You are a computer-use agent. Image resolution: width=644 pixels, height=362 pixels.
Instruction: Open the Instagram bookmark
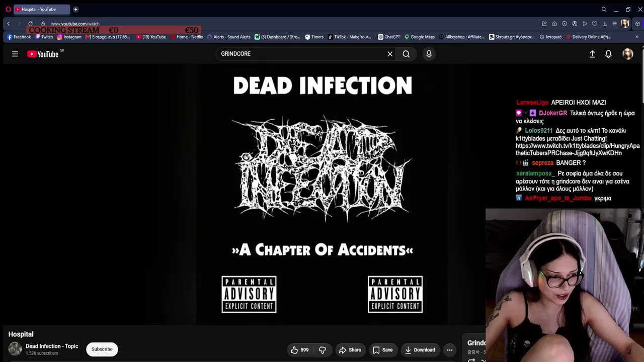[69, 37]
